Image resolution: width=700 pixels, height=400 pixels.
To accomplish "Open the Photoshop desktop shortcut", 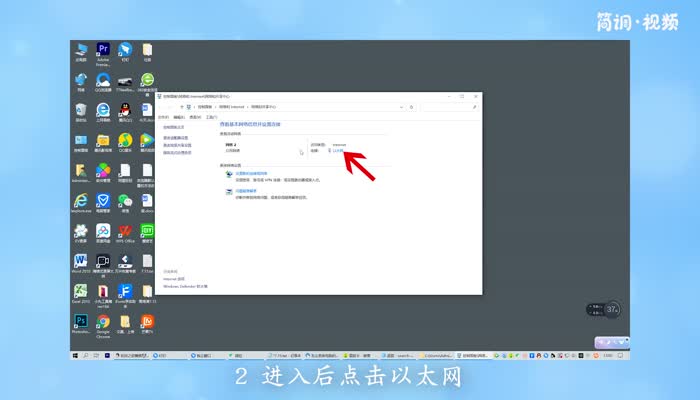I will (81, 324).
